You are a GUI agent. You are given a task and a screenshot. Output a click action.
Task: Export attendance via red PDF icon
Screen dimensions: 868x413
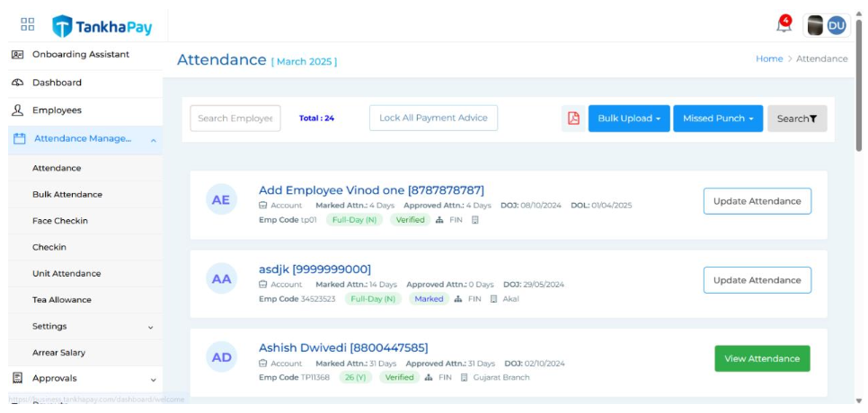(x=573, y=119)
